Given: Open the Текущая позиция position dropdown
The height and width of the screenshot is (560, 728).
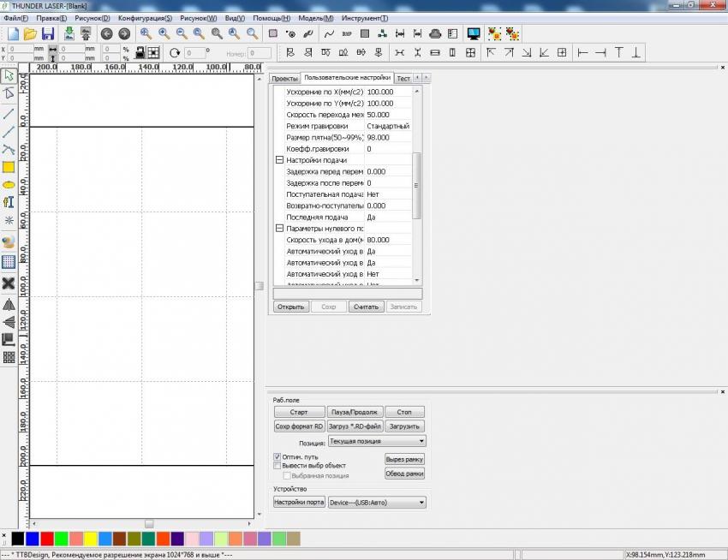Looking at the screenshot, I should (x=377, y=442).
